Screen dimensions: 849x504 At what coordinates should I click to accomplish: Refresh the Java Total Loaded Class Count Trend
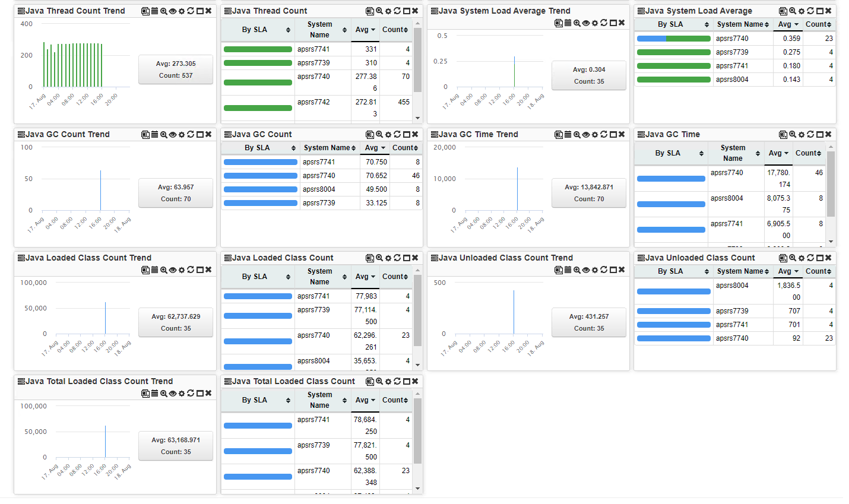pyautogui.click(x=191, y=394)
